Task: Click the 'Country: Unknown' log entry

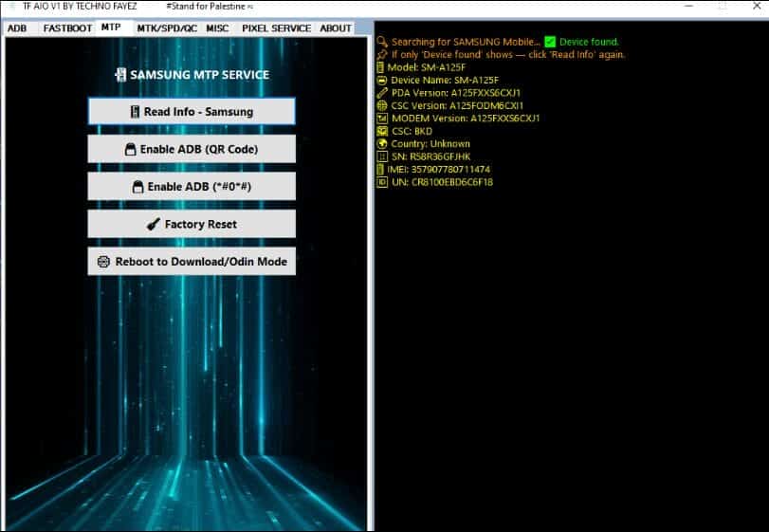Action: (x=430, y=143)
